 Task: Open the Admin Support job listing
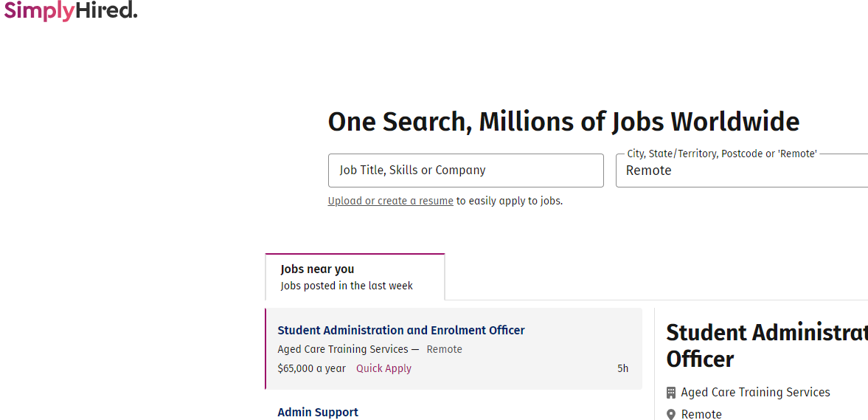tap(318, 412)
